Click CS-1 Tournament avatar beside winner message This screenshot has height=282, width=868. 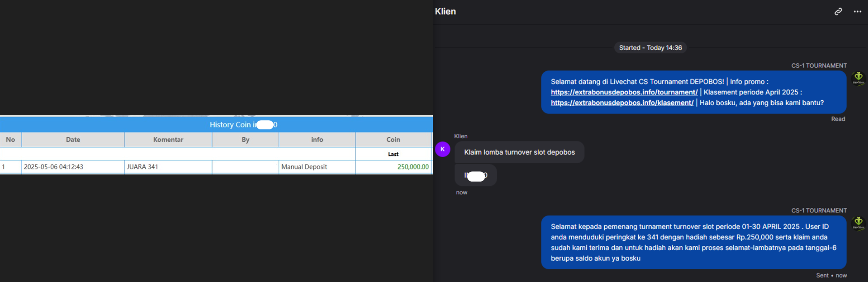pyautogui.click(x=859, y=223)
